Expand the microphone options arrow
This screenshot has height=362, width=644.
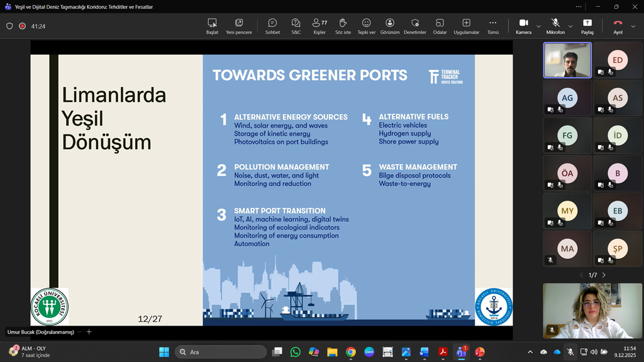[570, 26]
